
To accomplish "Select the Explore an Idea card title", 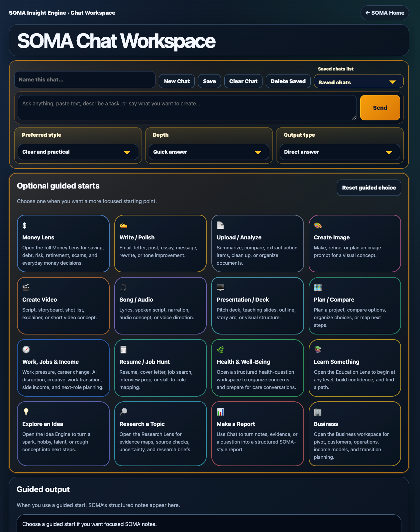I will [43, 424].
